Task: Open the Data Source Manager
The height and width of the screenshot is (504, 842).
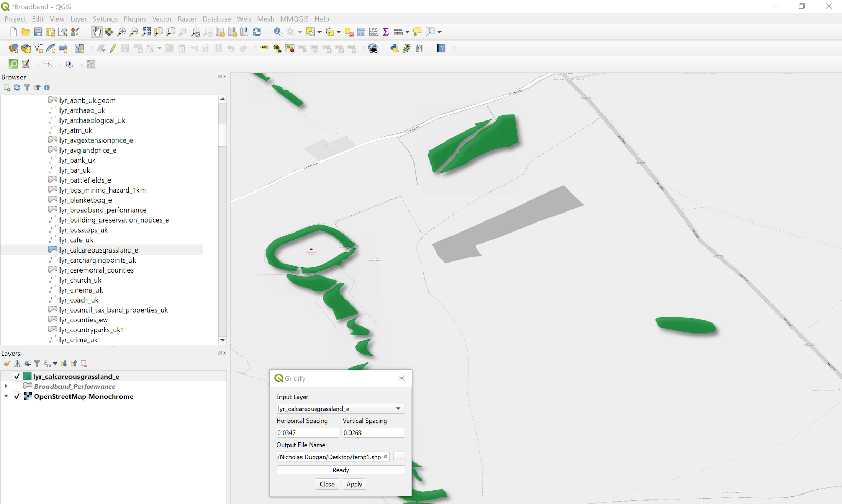Action: pos(14,48)
